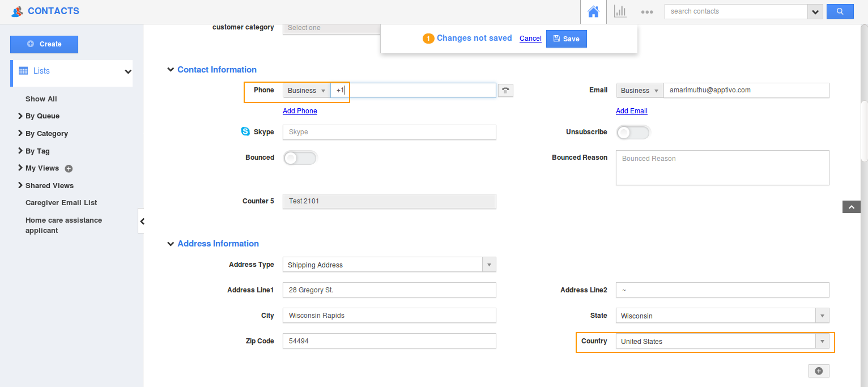Click the Home icon in top bar
The width and height of the screenshot is (868, 387).
(x=593, y=11)
